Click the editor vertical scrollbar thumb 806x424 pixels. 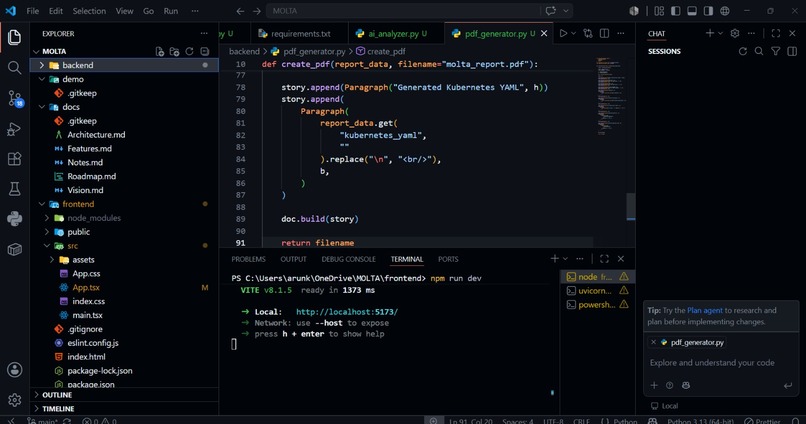pyautogui.click(x=631, y=206)
